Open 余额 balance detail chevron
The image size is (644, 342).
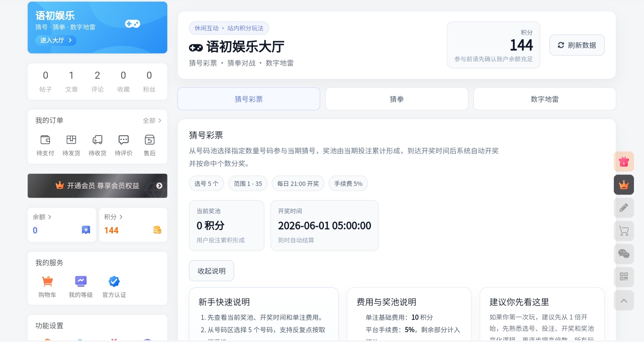tap(50, 217)
